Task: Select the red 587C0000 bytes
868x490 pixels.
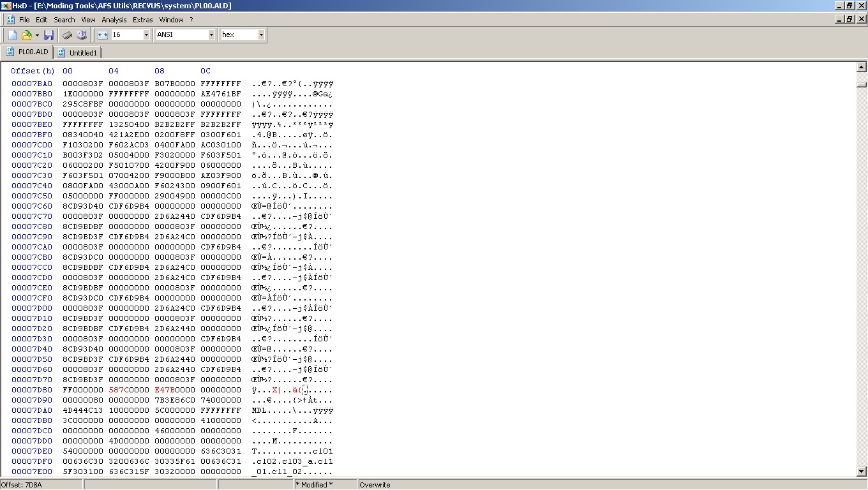Action: click(129, 390)
